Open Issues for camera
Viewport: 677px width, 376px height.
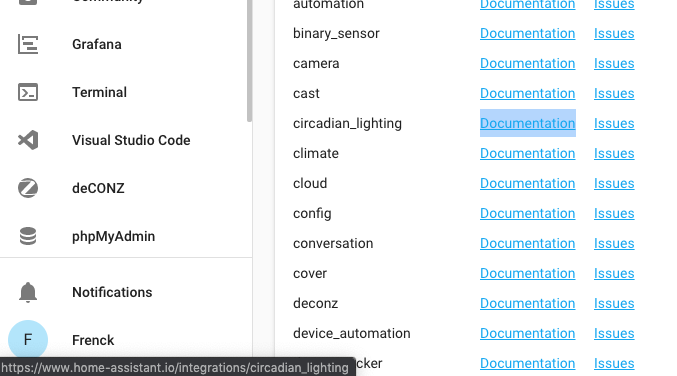(x=614, y=63)
